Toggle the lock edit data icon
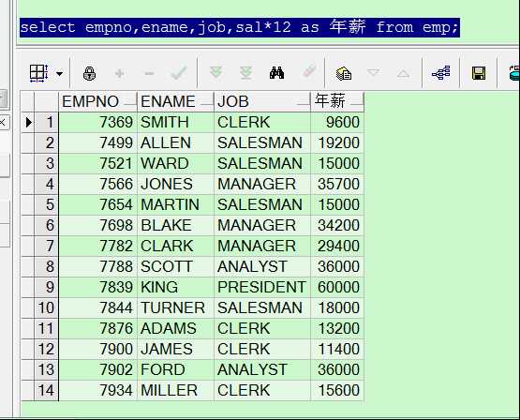The height and width of the screenshot is (420, 520). [89, 73]
